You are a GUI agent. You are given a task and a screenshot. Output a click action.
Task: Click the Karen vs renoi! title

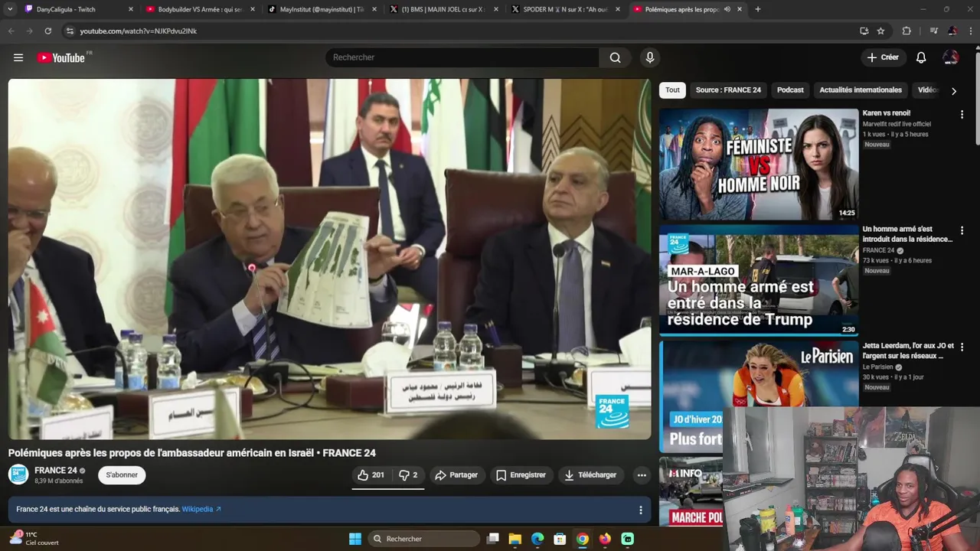886,113
